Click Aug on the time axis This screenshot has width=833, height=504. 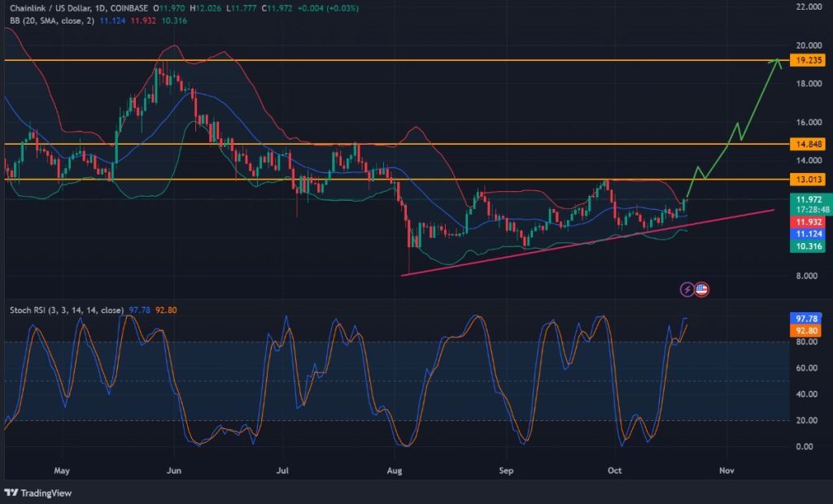tap(395, 471)
